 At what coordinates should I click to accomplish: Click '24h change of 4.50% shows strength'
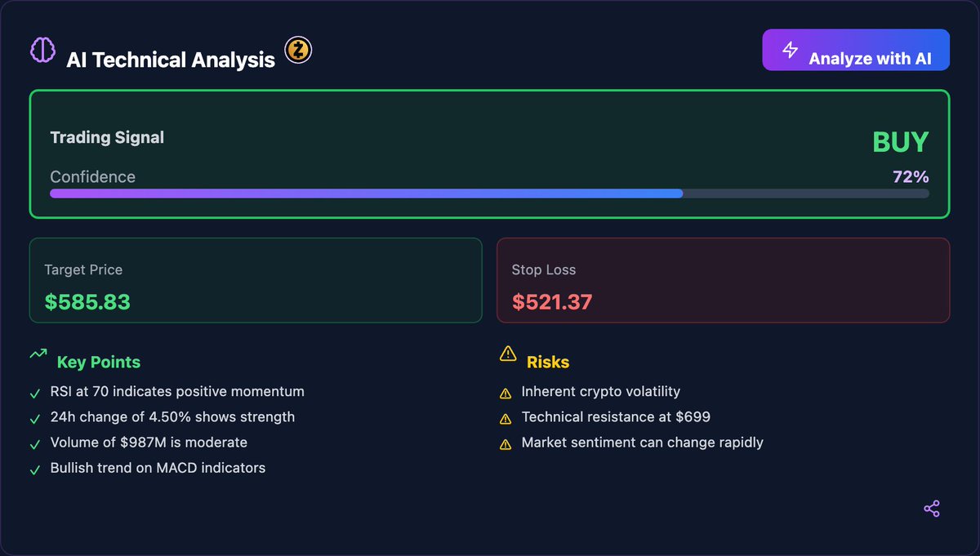point(172,417)
